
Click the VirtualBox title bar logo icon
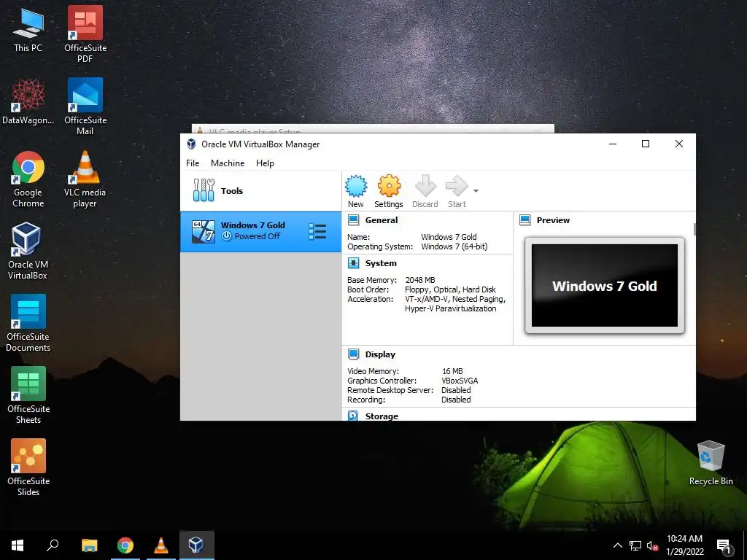coord(191,144)
